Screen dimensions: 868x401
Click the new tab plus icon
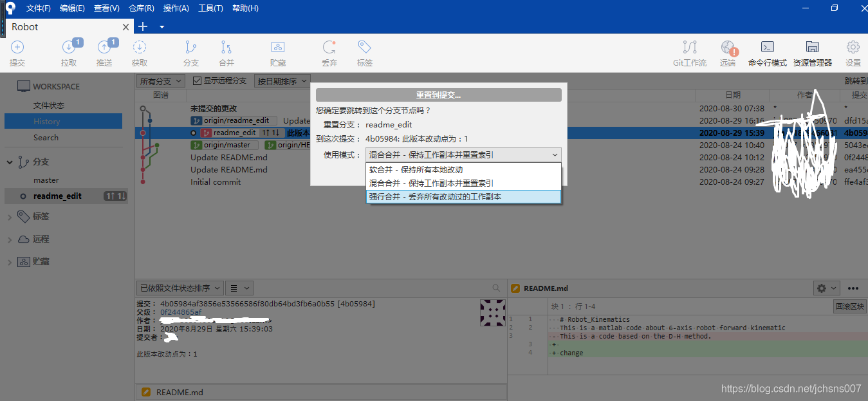tap(143, 26)
